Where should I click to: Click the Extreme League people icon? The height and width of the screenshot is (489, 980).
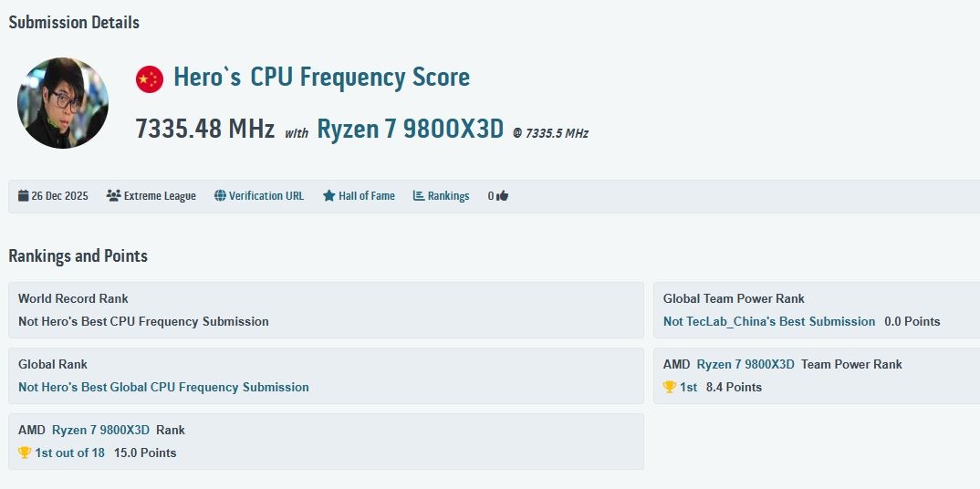[x=113, y=196]
